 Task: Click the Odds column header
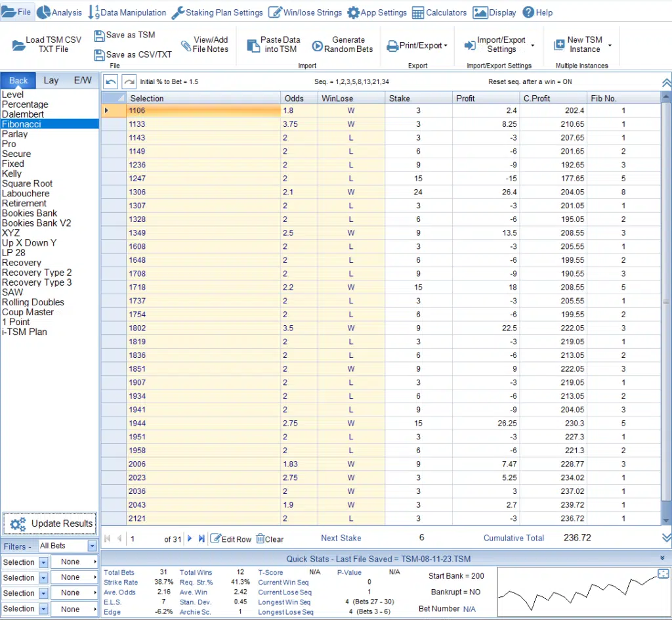(x=299, y=98)
